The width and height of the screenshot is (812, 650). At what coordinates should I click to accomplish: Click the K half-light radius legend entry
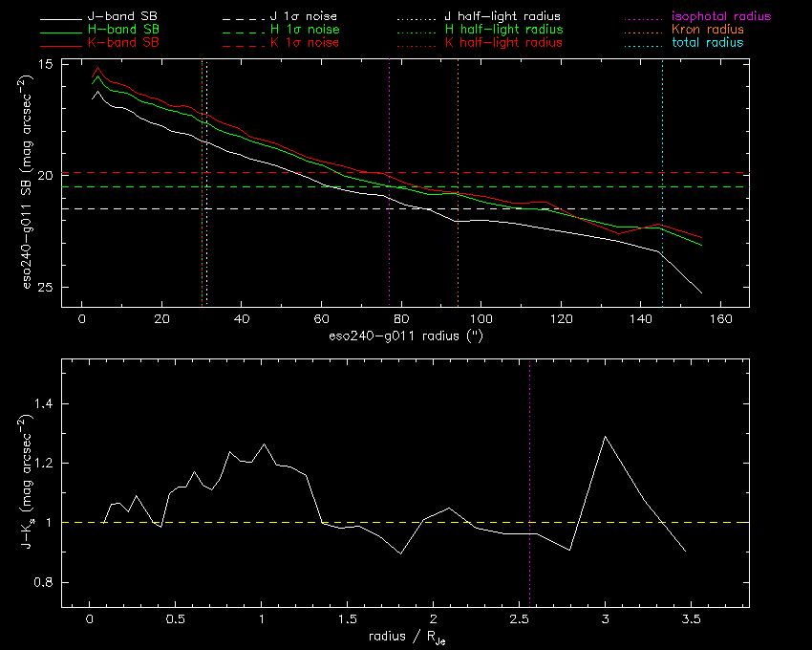(503, 43)
